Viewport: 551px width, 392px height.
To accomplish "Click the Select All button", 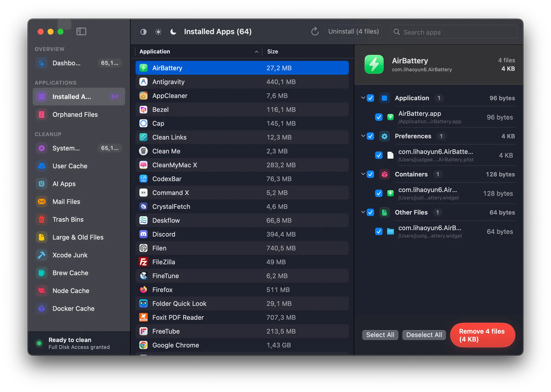I will 380,335.
